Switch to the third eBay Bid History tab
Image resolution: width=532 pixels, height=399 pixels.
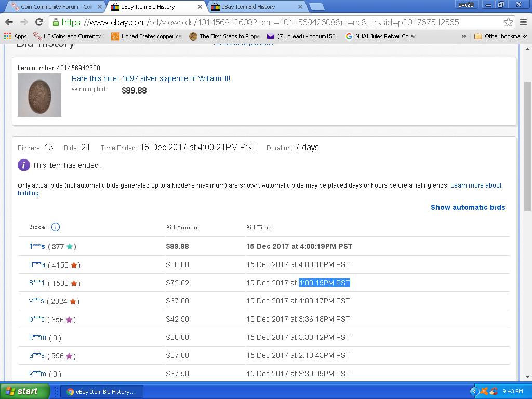click(x=257, y=7)
